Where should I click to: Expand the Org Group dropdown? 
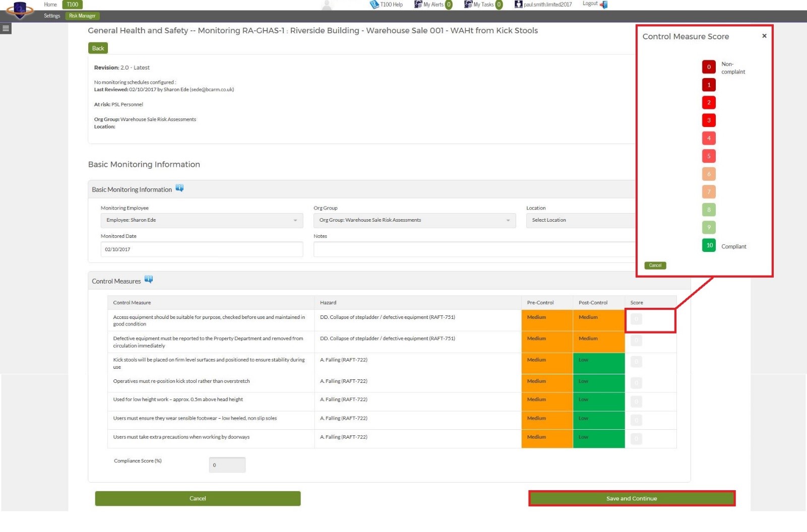(x=414, y=220)
